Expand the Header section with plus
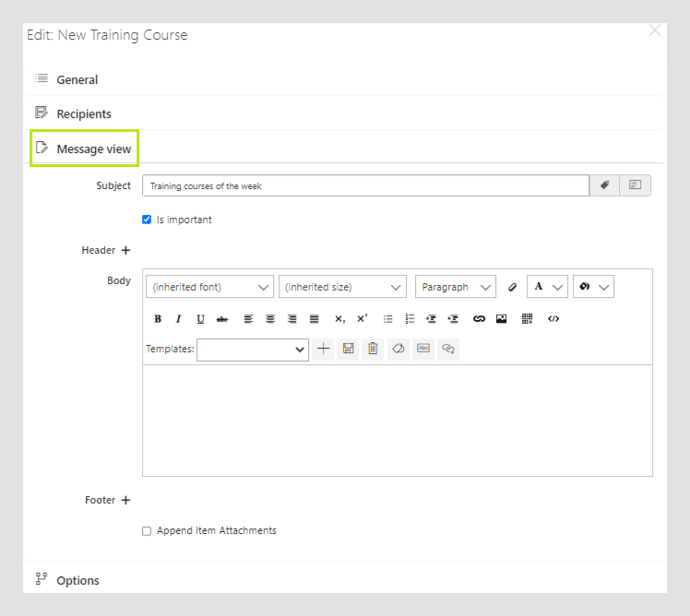Viewport: 690px width, 616px height. [125, 250]
